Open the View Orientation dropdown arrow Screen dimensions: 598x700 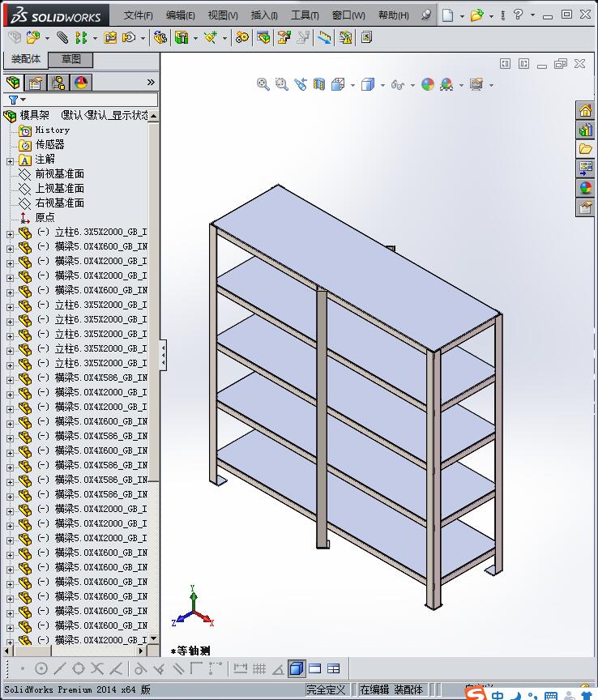(x=352, y=85)
